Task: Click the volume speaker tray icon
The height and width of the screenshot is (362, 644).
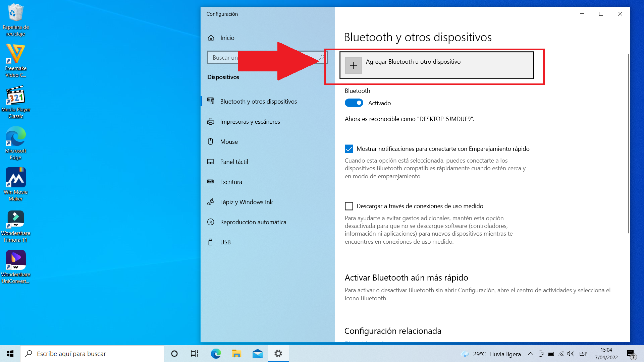Action: pyautogui.click(x=570, y=354)
